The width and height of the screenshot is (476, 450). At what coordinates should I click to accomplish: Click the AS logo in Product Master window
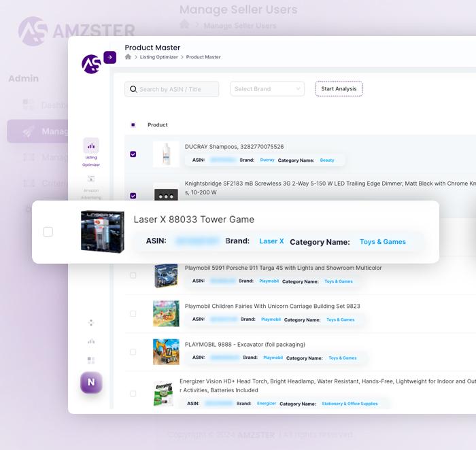(91, 64)
